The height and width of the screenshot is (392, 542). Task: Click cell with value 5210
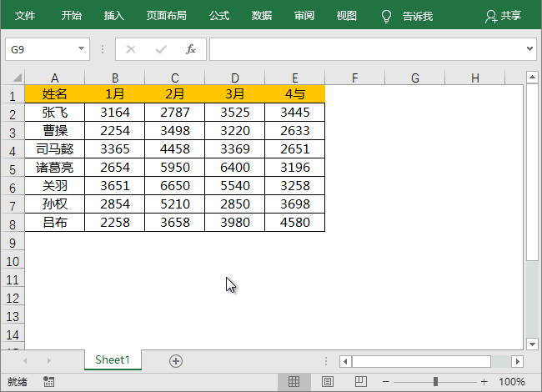pos(175,204)
